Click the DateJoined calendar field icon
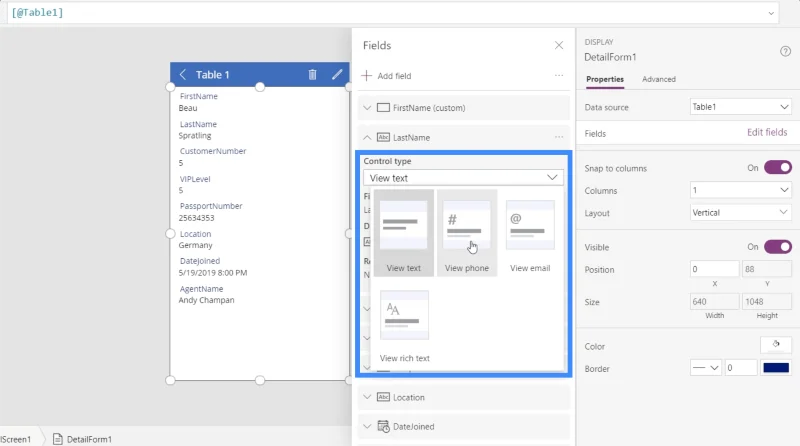Screen dimensions: 800x446 click(x=383, y=426)
